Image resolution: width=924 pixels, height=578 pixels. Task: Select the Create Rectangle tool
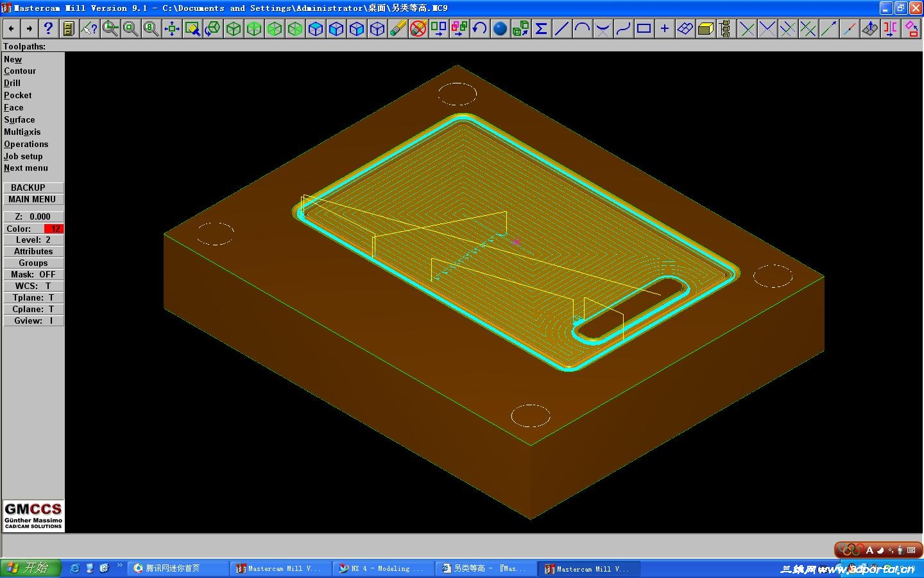pyautogui.click(x=644, y=28)
